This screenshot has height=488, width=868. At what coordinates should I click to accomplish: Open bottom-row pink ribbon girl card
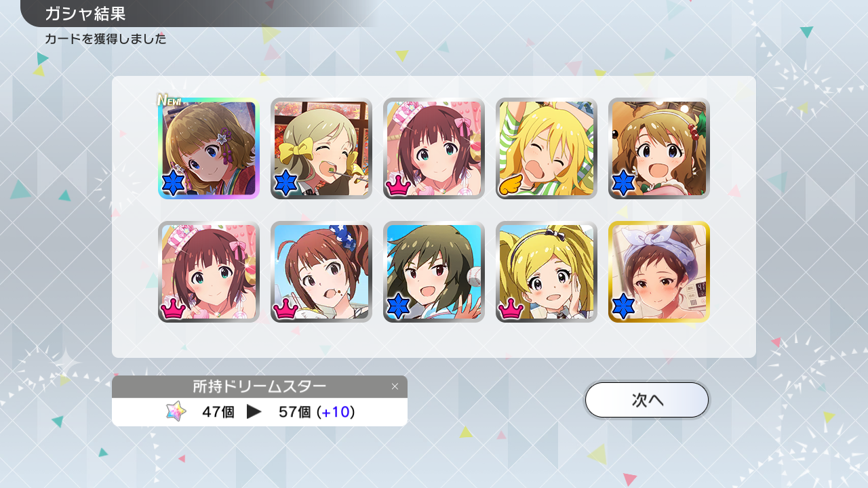point(209,272)
